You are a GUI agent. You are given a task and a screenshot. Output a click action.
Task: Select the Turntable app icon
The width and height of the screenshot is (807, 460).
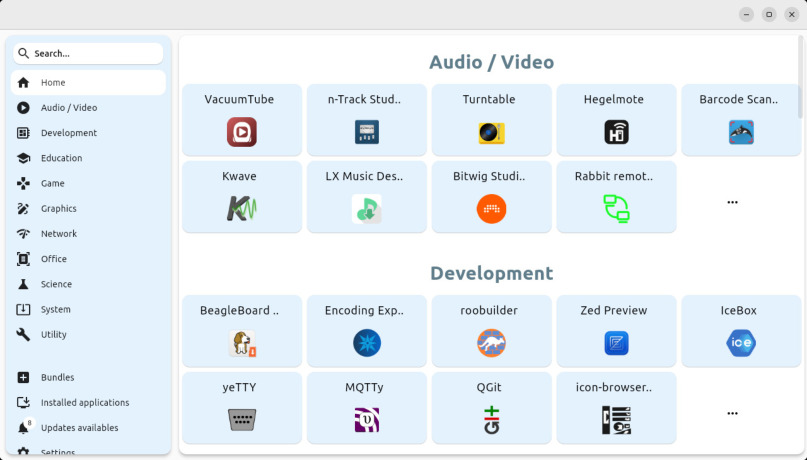pyautogui.click(x=491, y=132)
